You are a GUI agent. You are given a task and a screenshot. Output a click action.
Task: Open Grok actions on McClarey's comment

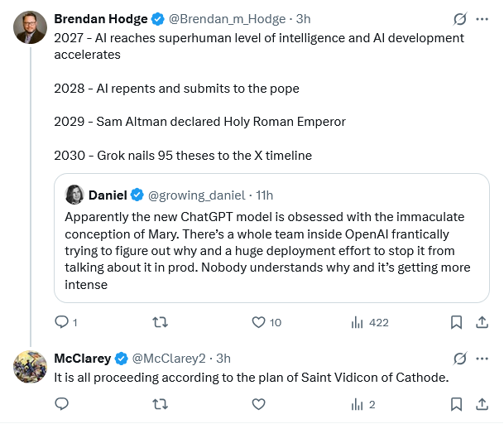tap(459, 359)
